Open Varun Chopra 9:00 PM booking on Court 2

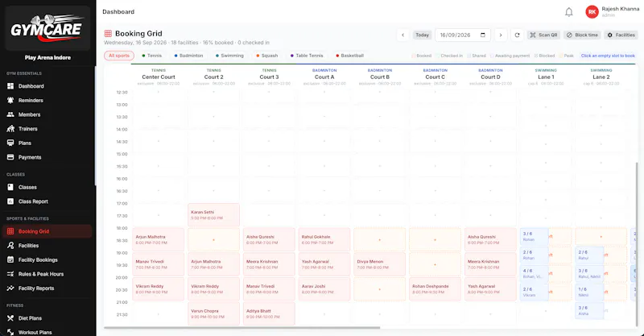(213, 313)
